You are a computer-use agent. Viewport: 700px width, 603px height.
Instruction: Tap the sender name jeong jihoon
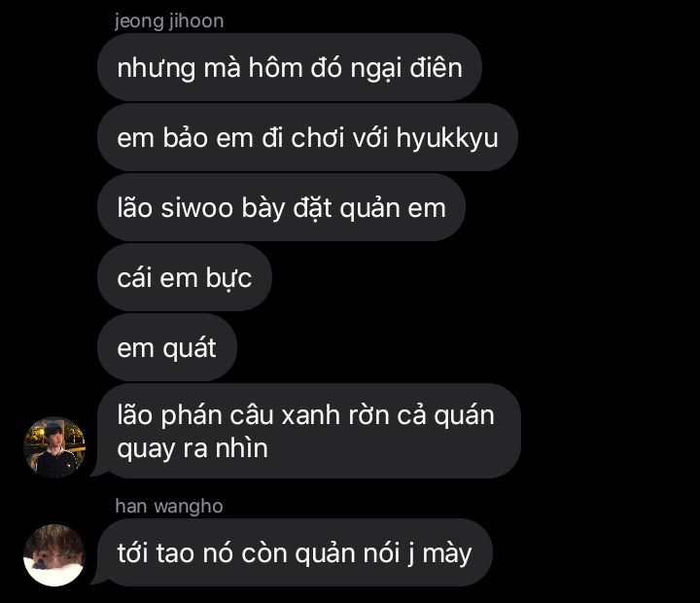pyautogui.click(x=169, y=21)
